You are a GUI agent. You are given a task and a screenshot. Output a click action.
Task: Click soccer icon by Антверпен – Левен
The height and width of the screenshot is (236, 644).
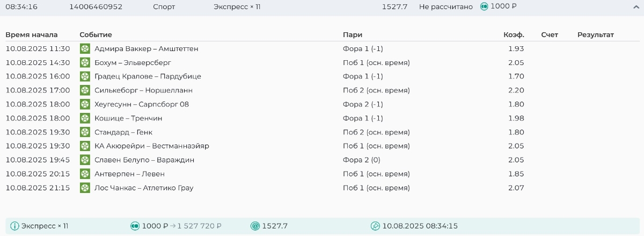pos(85,174)
